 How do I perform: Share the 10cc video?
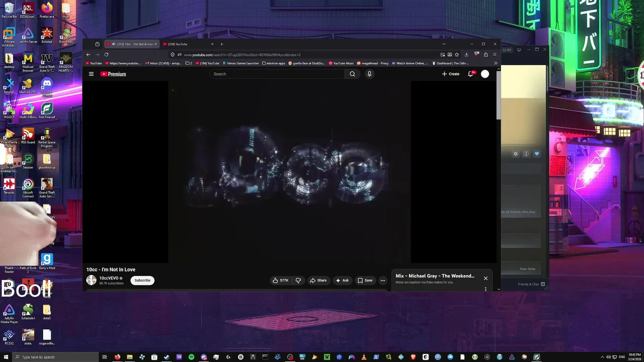tap(318, 281)
